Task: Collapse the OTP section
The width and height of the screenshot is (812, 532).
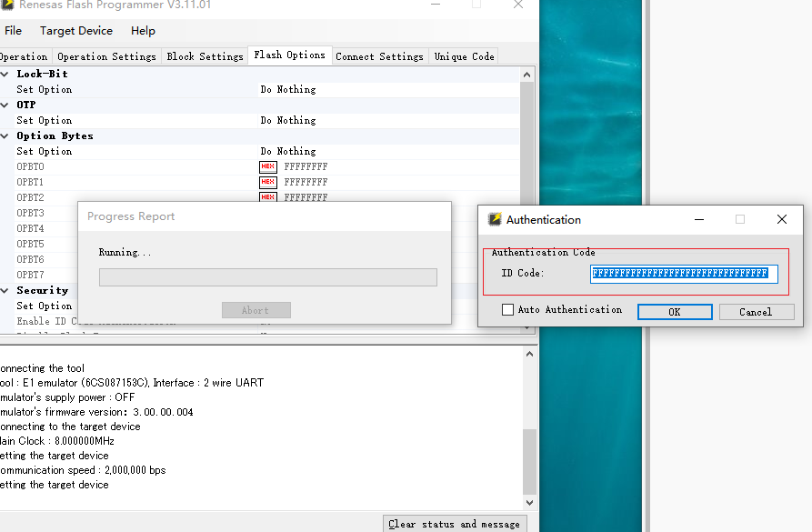Action: pyautogui.click(x=5, y=105)
